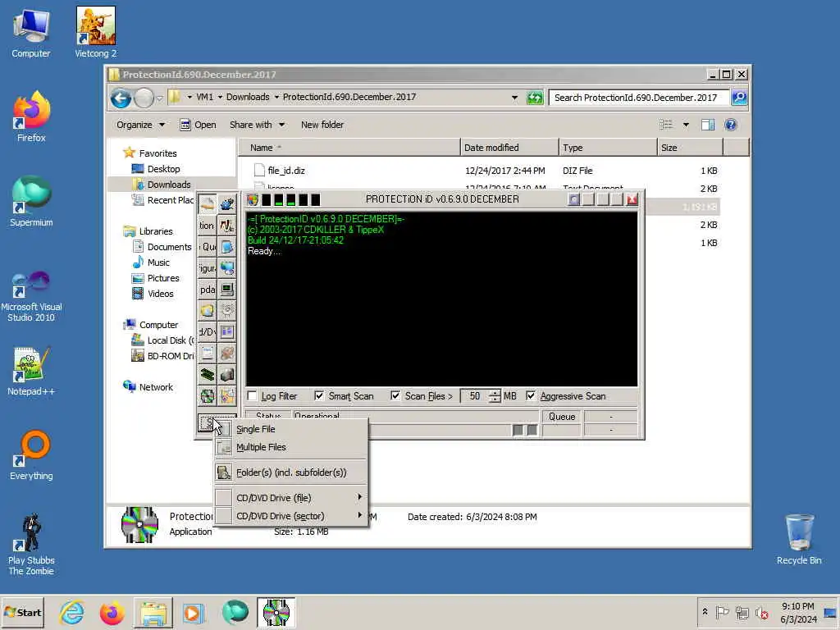Screen dimensions: 840x630
Task: Click the MB size spinner arrows
Action: pyautogui.click(x=495, y=396)
